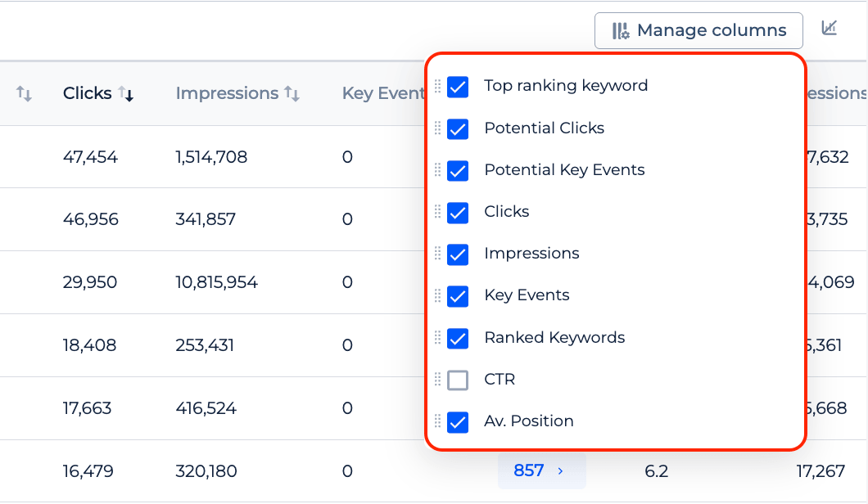The height and width of the screenshot is (504, 868).
Task: Uncheck the Av. Position checkbox
Action: (458, 422)
